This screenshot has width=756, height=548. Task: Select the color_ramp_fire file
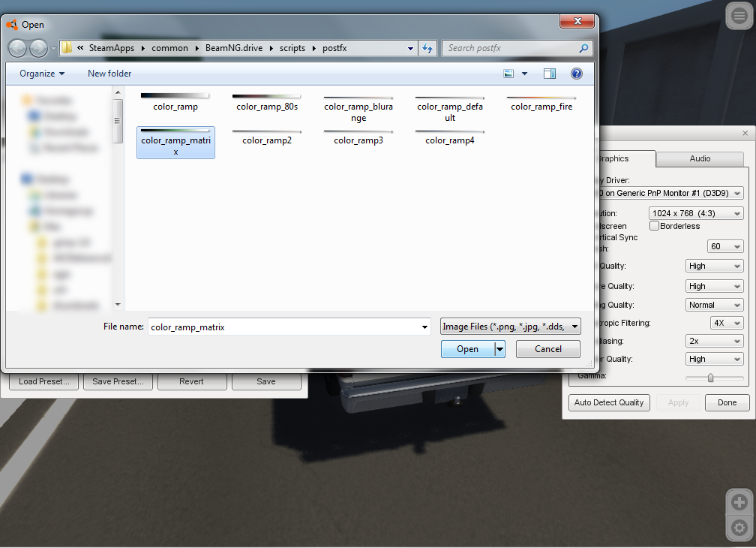541,104
